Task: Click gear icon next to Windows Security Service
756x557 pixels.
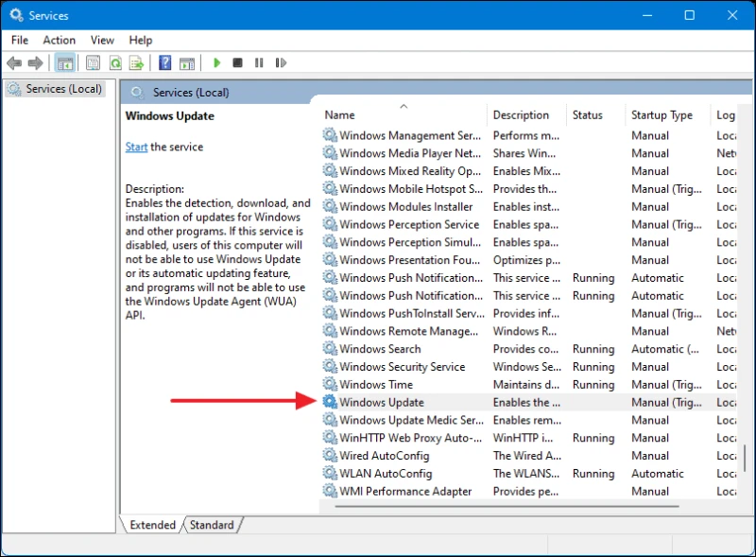Action: coord(330,366)
